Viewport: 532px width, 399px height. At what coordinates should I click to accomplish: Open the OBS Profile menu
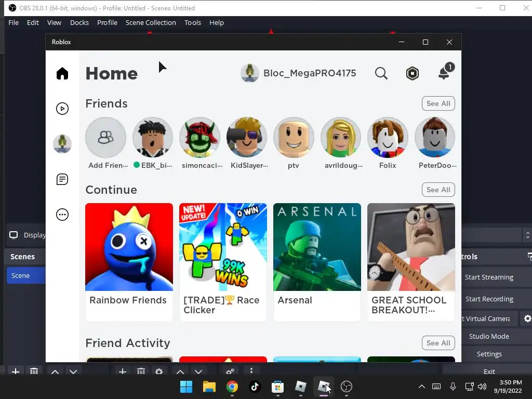107,22
